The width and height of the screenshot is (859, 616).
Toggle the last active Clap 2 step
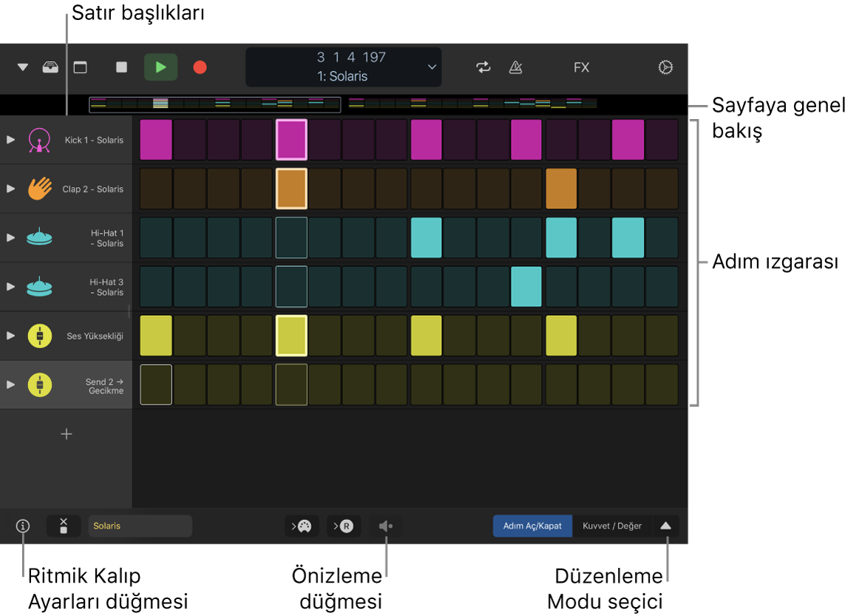pyautogui.click(x=561, y=189)
